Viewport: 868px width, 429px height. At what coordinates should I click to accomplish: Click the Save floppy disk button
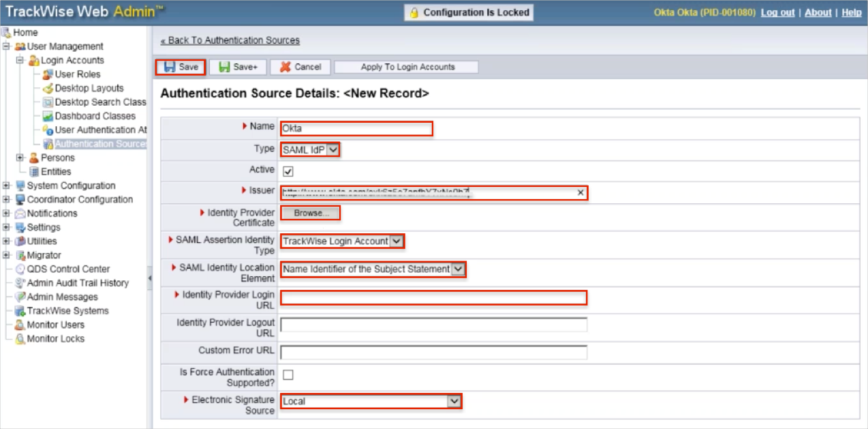point(181,67)
